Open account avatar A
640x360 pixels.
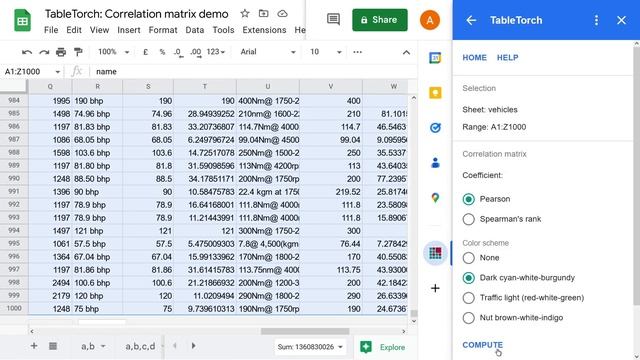point(430,20)
